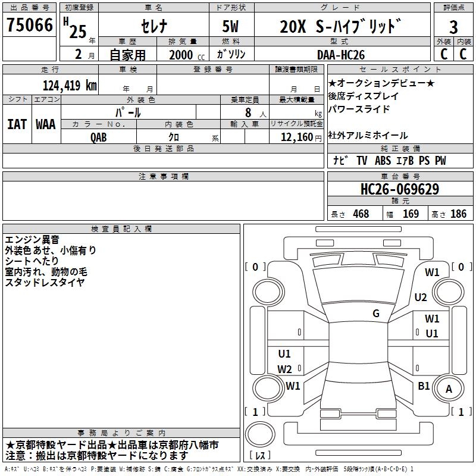Click the ナビ equipment entry
476x476 pixels.
click(340, 160)
